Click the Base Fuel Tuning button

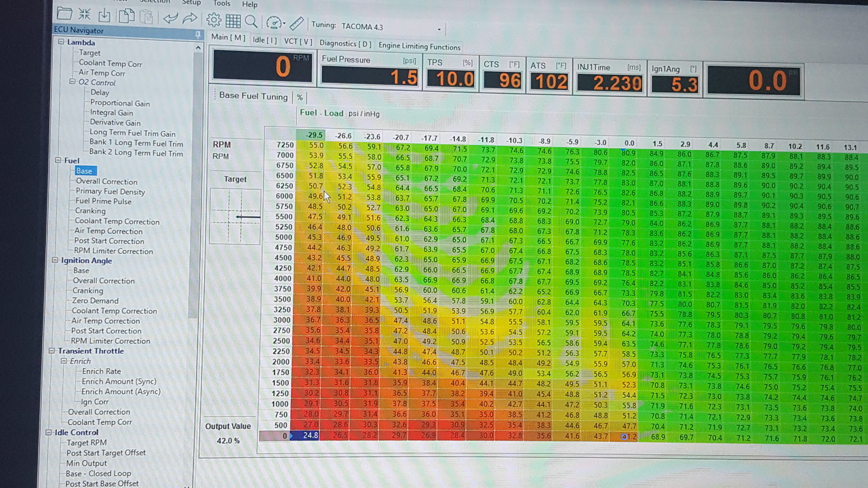253,96
